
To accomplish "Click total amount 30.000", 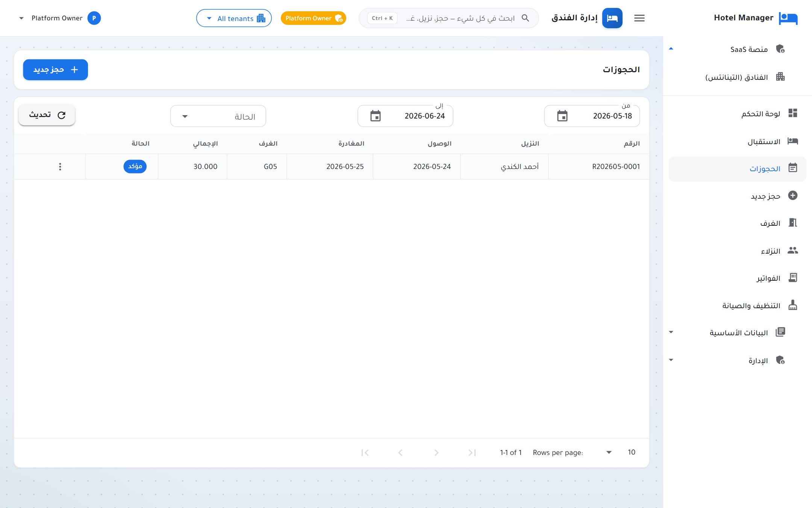I will (205, 167).
